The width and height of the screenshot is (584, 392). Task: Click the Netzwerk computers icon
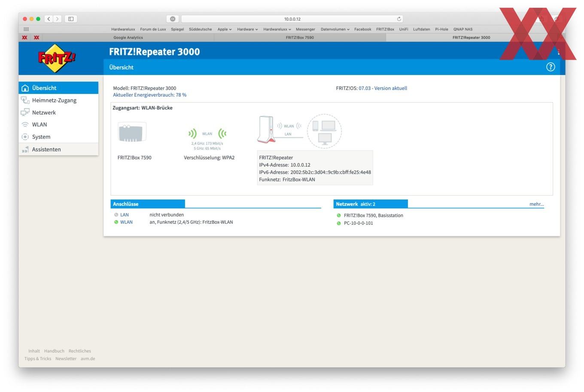pyautogui.click(x=25, y=112)
